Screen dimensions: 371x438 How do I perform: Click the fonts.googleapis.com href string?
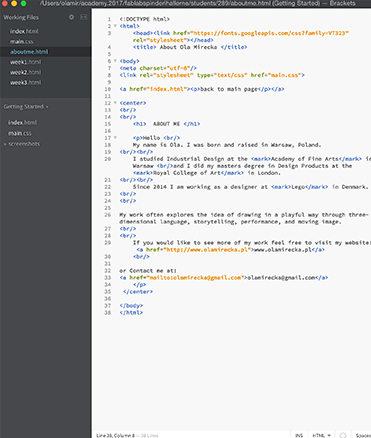[269, 33]
